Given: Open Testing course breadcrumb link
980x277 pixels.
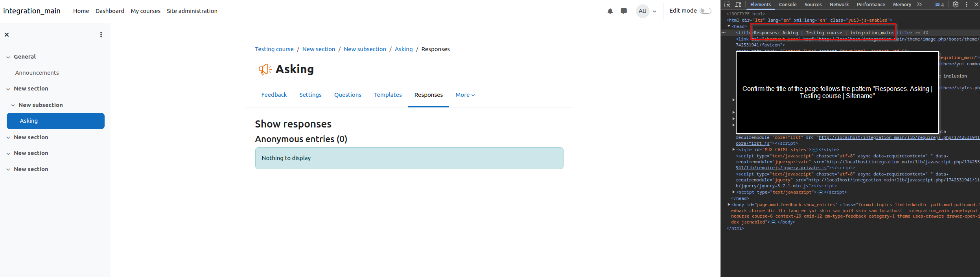Looking at the screenshot, I should pyautogui.click(x=274, y=49).
